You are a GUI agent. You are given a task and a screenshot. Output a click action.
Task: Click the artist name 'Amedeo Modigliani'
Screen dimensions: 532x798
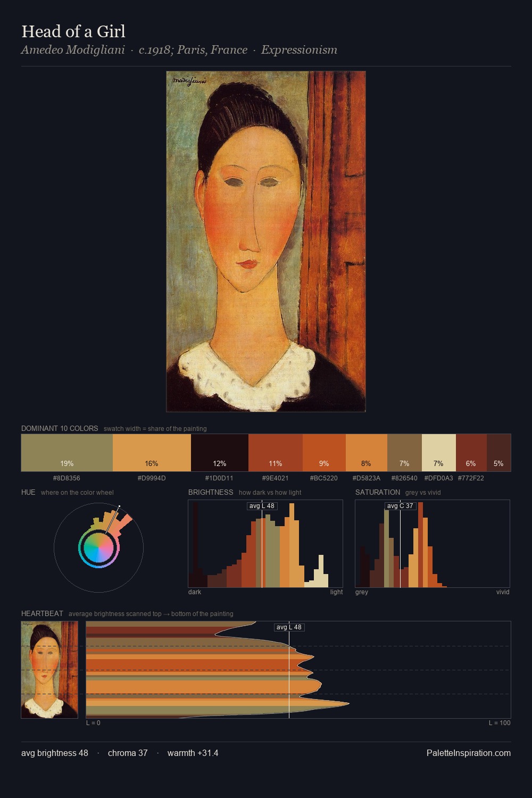click(73, 50)
